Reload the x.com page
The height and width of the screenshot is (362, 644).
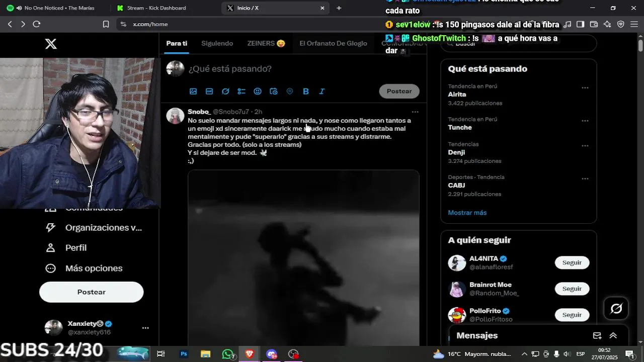coord(36,24)
